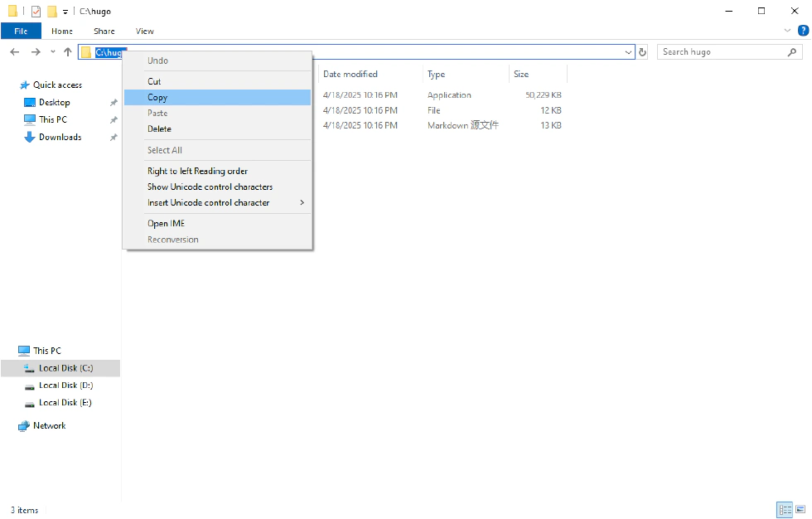Click the magnifier icon in search box

pyautogui.click(x=792, y=52)
